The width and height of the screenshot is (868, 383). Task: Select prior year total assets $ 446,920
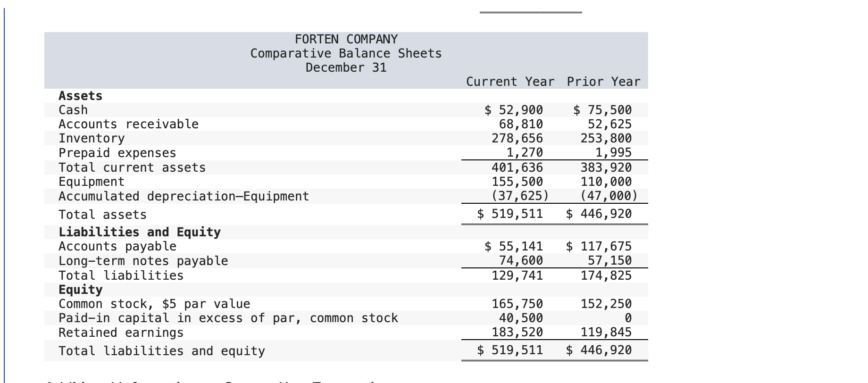click(x=599, y=214)
